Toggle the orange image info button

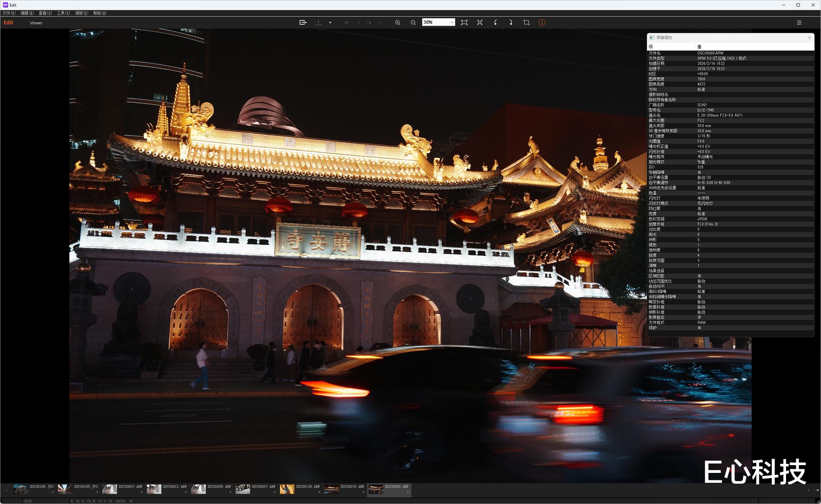pos(542,22)
